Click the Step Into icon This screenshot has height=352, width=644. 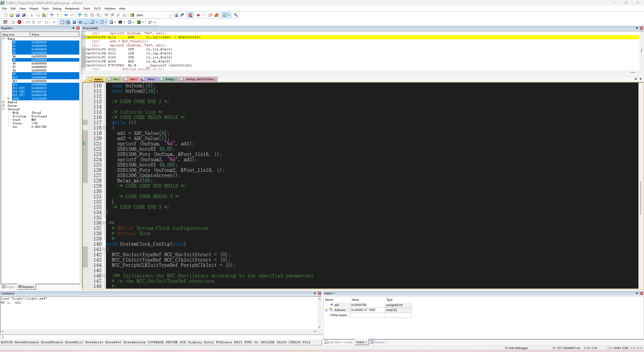coord(28,22)
